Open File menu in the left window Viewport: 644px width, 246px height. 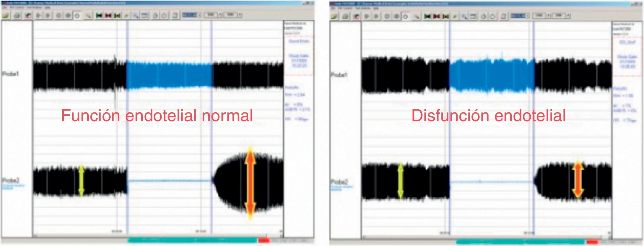tap(5, 8)
